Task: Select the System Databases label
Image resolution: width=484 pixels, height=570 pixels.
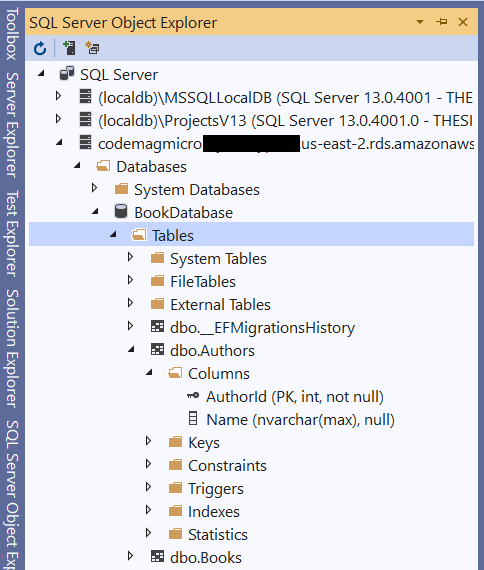Action: [197, 190]
